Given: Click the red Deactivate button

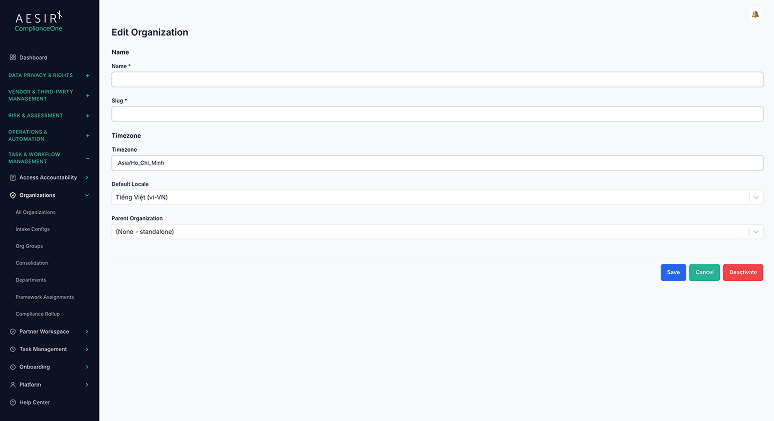Looking at the screenshot, I should pos(743,272).
